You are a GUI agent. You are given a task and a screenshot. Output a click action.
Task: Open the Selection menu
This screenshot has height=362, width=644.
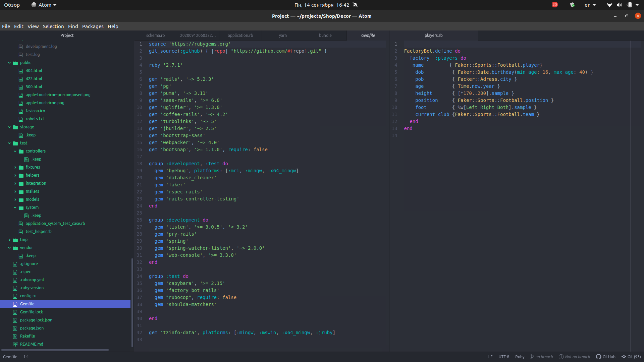coord(53,26)
